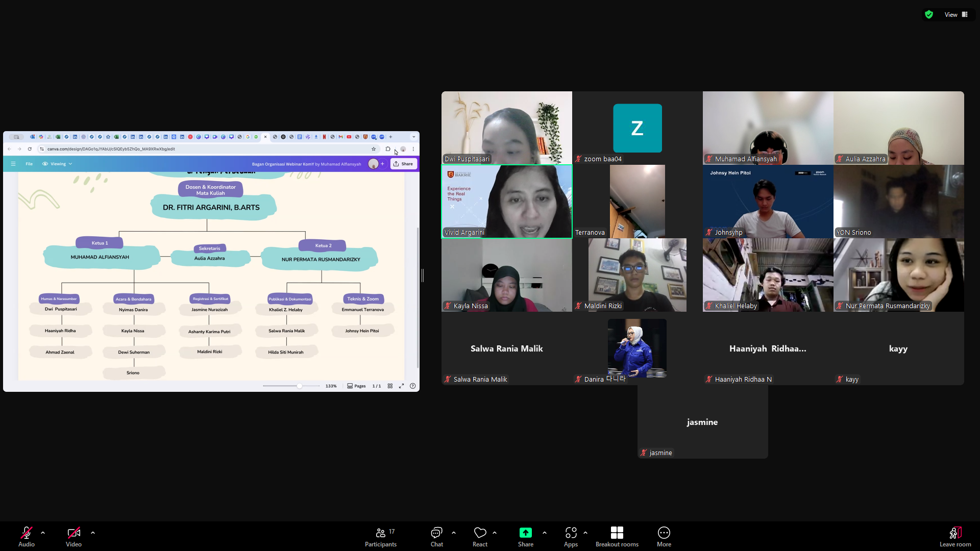
Task: Bookmark the page with the star icon
Action: 374,149
